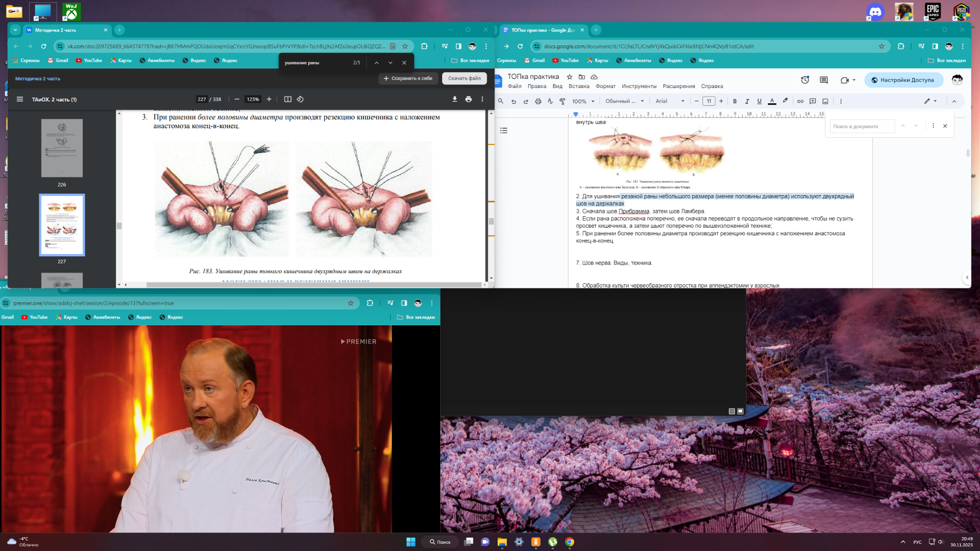This screenshot has width=980, height=551.
Task: Open the 'Формат' menu in Google Docs
Action: 605,86
